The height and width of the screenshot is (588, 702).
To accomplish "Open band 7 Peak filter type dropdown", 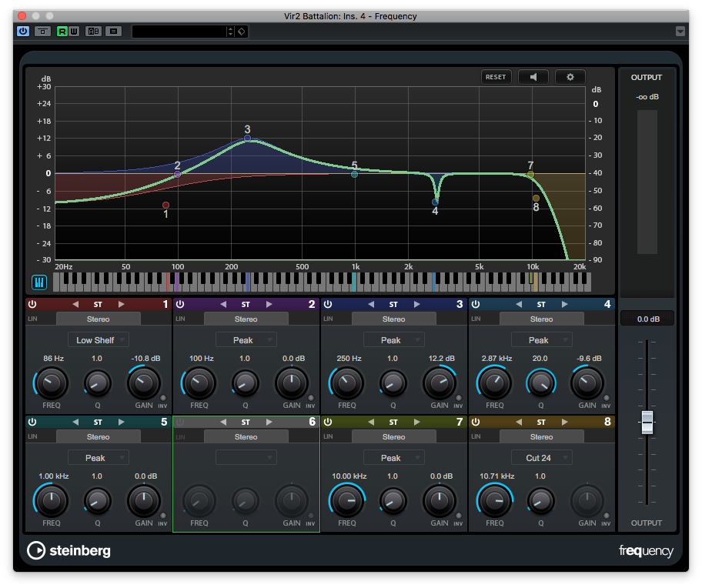I will coord(394,458).
